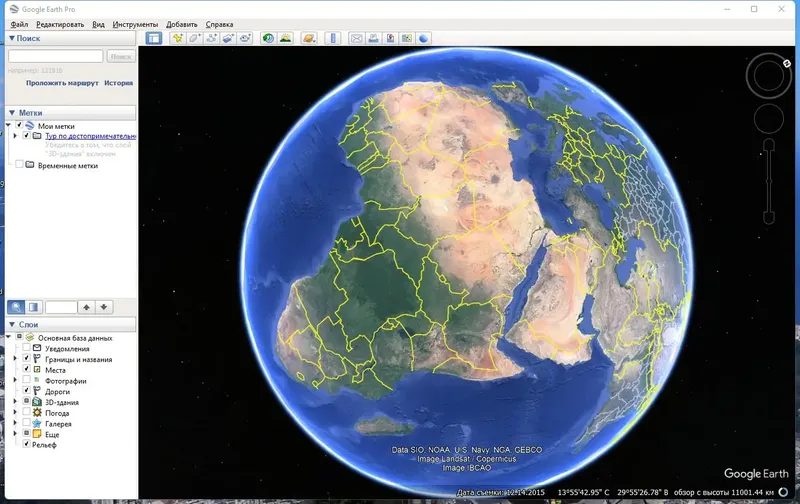Click the Поиск search button

(121, 57)
